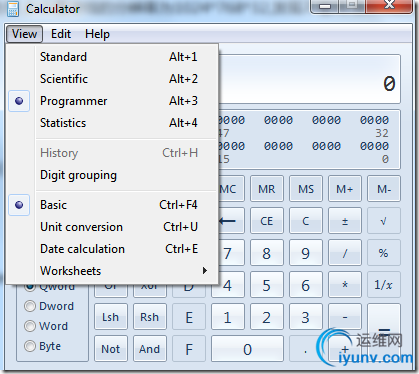Image resolution: width=419 pixels, height=374 pixels.
Task: Click the MR memory recall button
Action: coord(267,189)
